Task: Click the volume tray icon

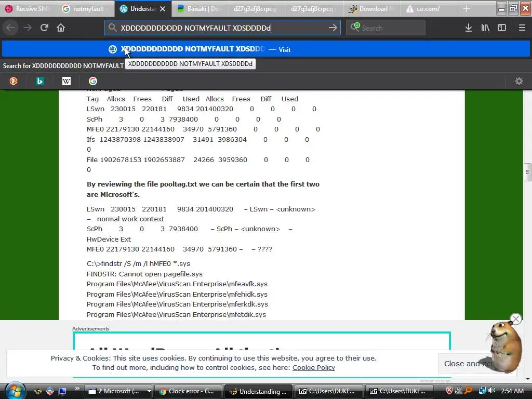Action: pyautogui.click(x=491, y=391)
